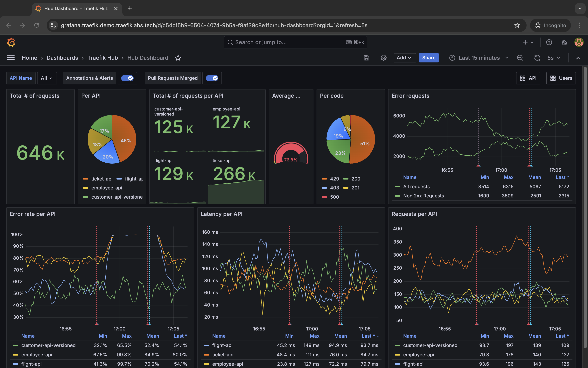Close the Hub Dashboard browser tab
Viewport: 588px width, 368px height.
[x=116, y=9]
